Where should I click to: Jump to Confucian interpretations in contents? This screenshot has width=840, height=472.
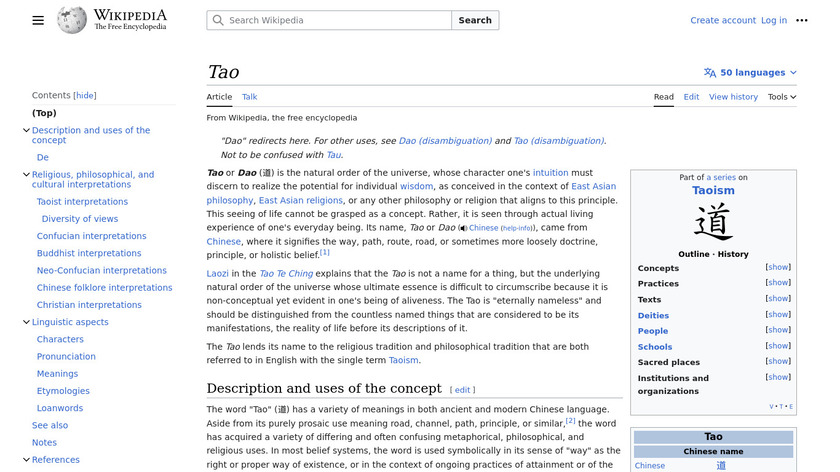pos(91,236)
